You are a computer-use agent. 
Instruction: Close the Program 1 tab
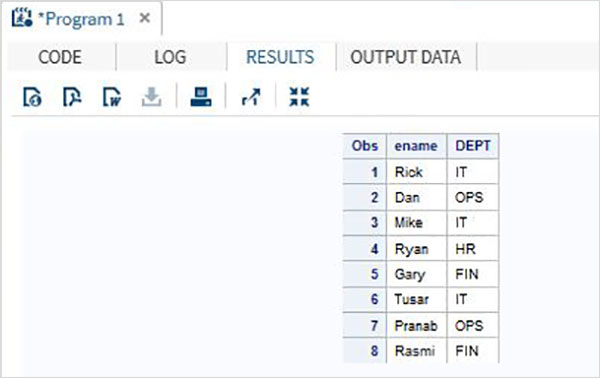tap(145, 18)
